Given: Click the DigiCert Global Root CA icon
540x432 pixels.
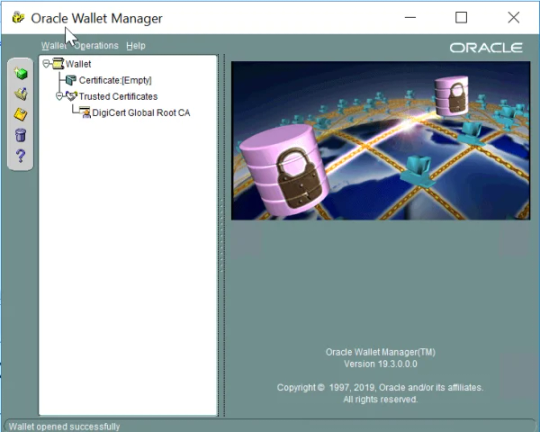Looking at the screenshot, I should pos(85,112).
